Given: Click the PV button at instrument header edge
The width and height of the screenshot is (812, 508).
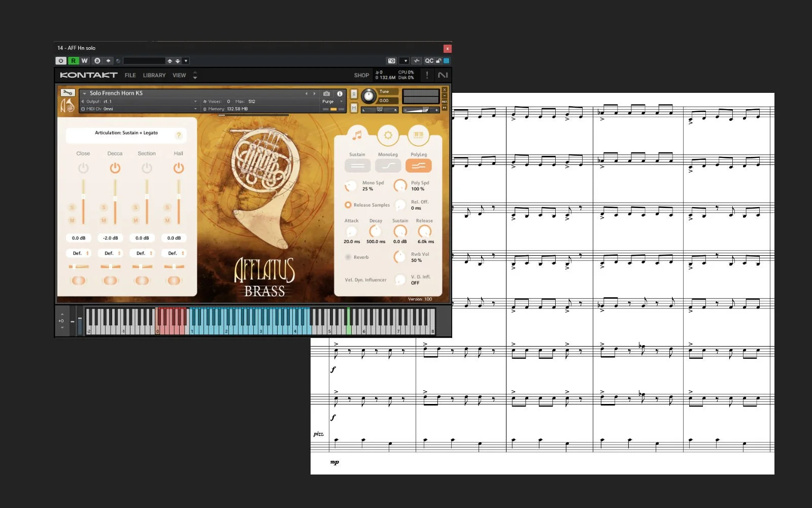Looking at the screenshot, I should tap(445, 108).
